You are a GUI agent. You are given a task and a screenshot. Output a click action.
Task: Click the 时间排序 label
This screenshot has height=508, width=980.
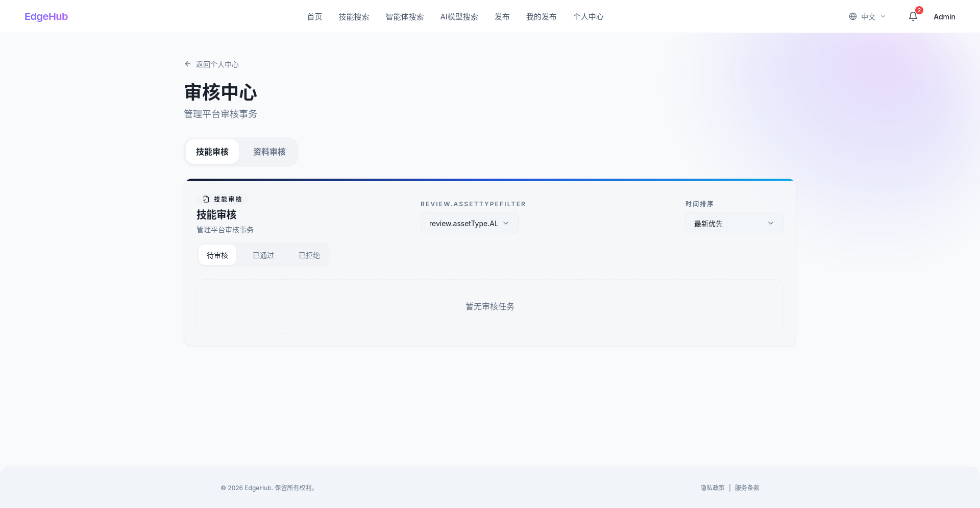699,204
